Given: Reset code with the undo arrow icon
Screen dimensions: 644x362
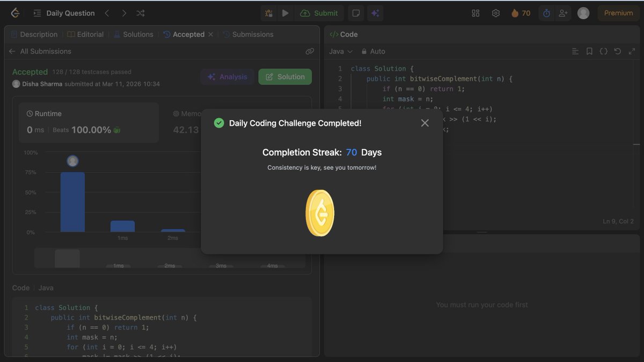Looking at the screenshot, I should [x=617, y=52].
